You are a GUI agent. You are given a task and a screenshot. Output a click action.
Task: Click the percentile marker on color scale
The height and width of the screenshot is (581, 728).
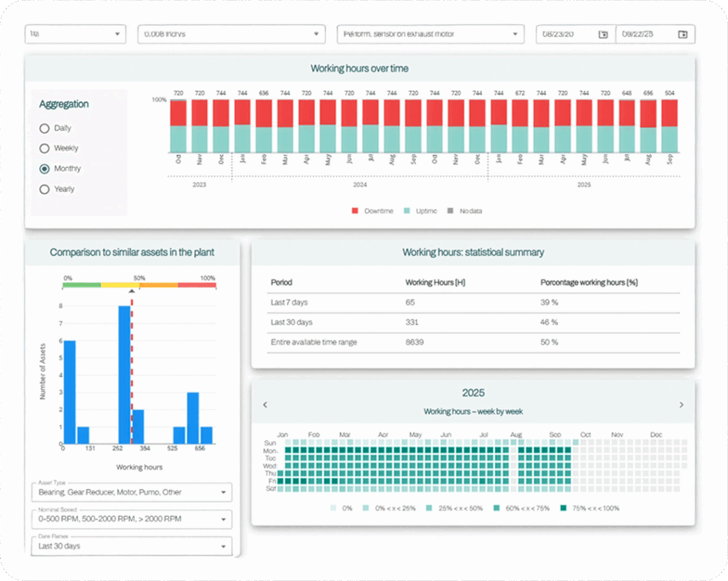pyautogui.click(x=132, y=291)
